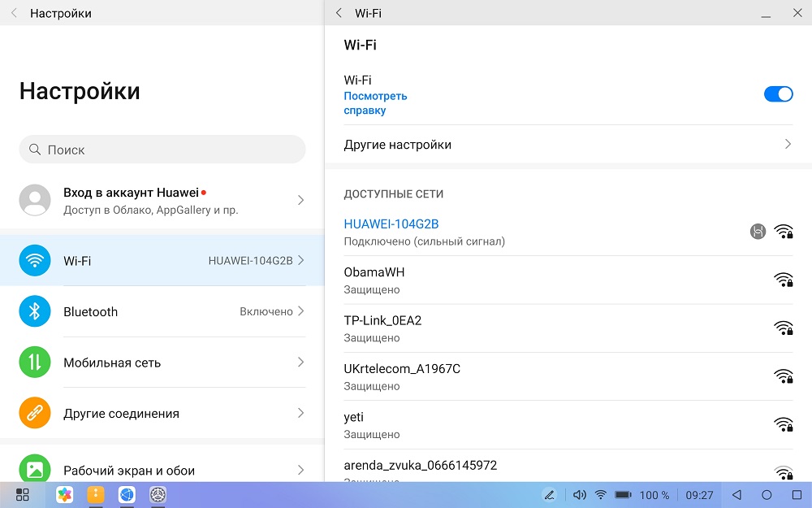Click the green mobile network icon
812x508 pixels.
[35, 362]
